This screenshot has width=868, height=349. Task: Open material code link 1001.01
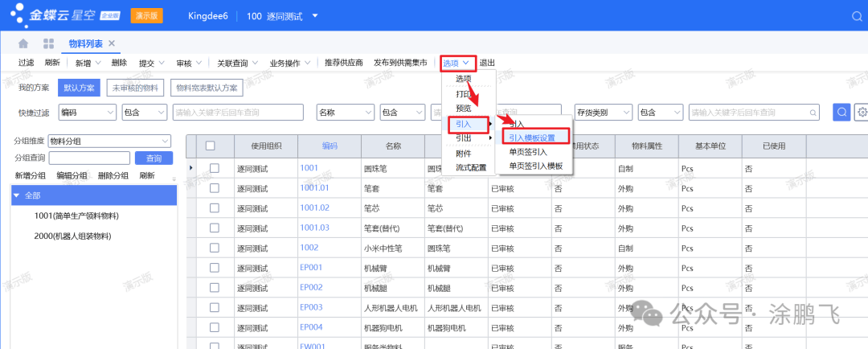pos(314,188)
